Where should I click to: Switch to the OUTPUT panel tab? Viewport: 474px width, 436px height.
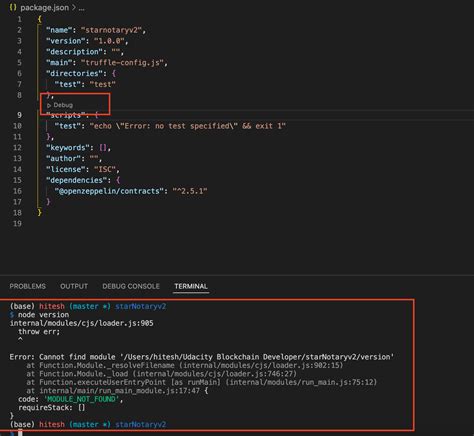click(74, 286)
